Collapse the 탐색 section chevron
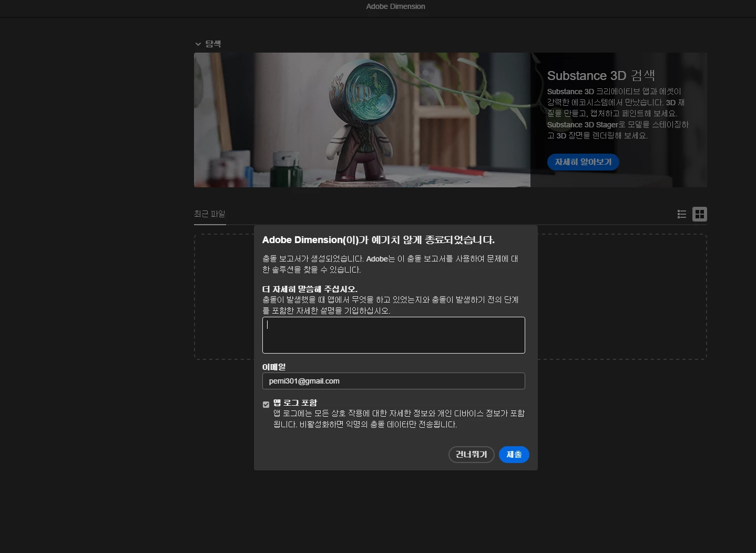Screen dimensions: 756x553 198,44
